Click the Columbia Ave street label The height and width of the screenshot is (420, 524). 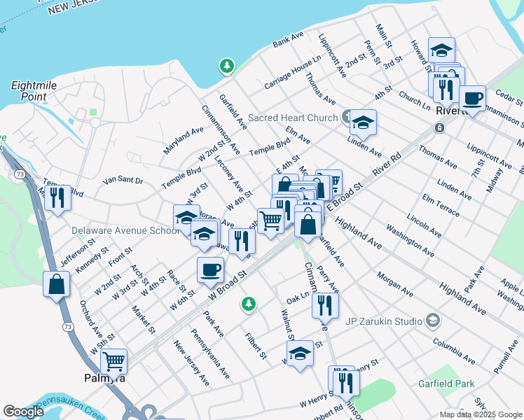point(454,351)
